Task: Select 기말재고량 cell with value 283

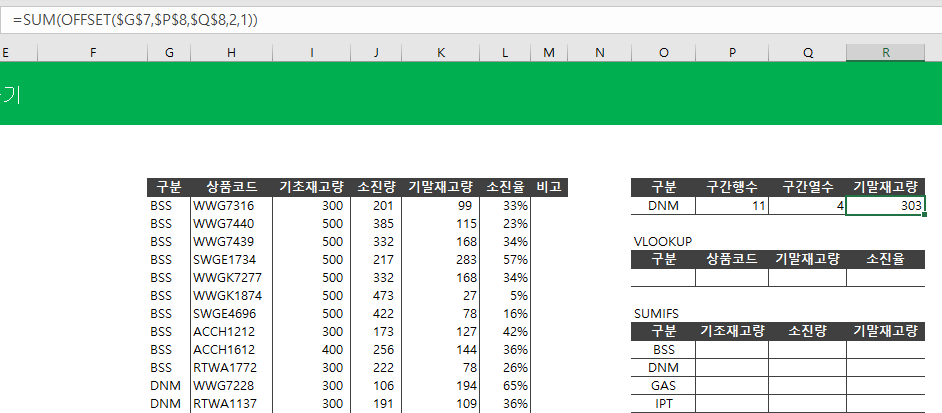Action: [441, 260]
